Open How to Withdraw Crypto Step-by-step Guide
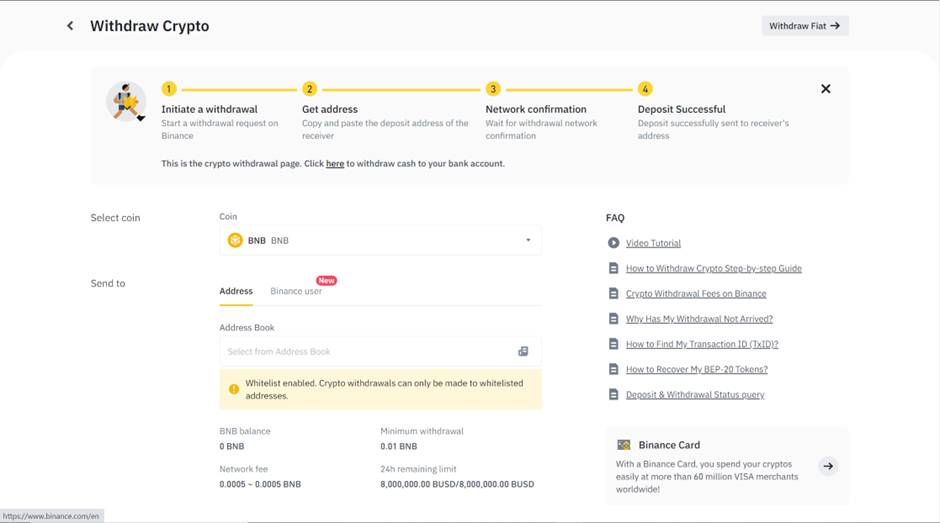Image resolution: width=940 pixels, height=523 pixels. tap(713, 268)
